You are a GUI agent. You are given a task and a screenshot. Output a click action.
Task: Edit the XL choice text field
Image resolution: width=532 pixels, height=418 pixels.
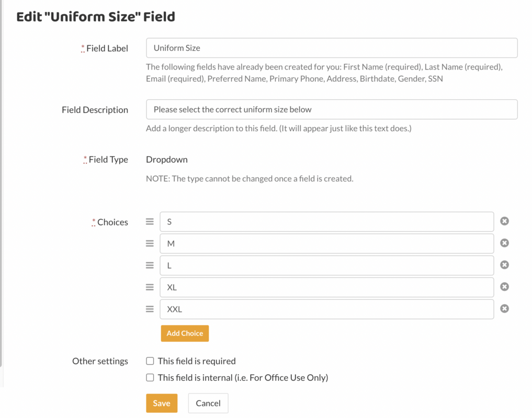pyautogui.click(x=326, y=287)
